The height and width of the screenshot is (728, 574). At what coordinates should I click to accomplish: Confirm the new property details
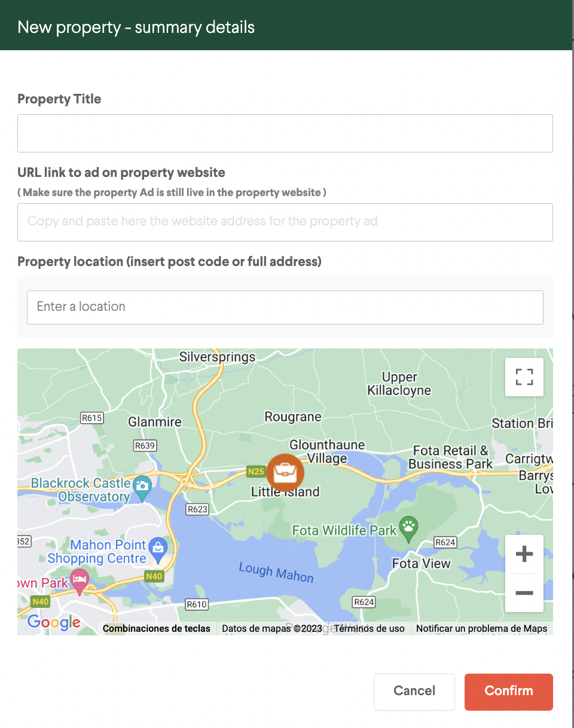(x=509, y=692)
